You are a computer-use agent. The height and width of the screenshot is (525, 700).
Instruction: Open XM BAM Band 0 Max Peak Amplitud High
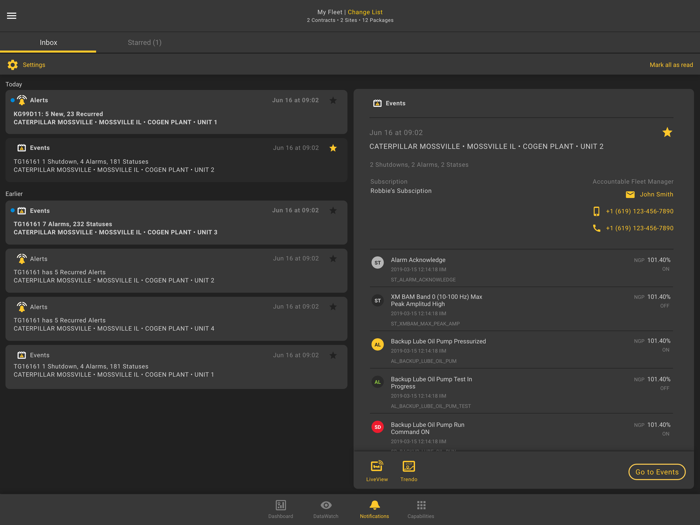click(521, 309)
